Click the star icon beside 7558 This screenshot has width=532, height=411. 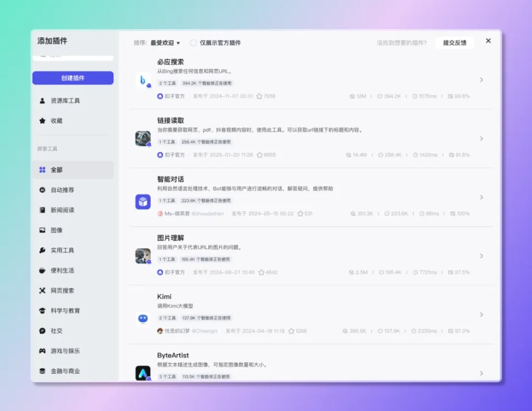click(259, 96)
